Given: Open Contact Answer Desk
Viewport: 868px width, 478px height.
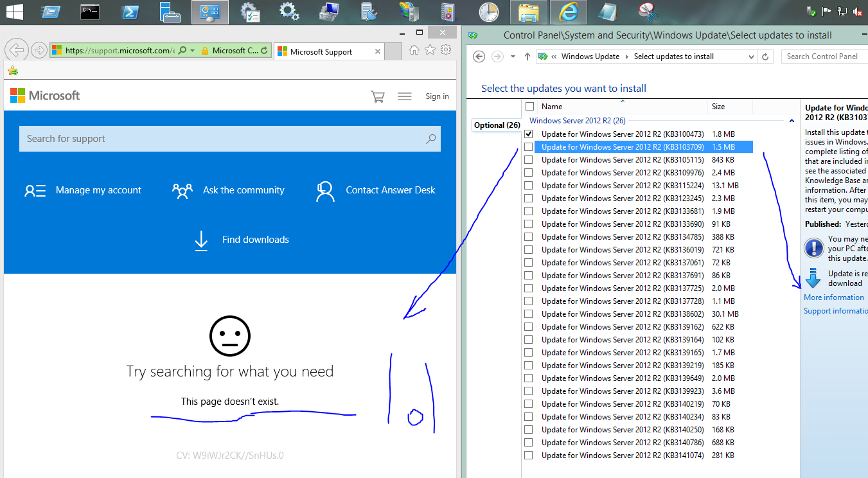Looking at the screenshot, I should tap(376, 191).
